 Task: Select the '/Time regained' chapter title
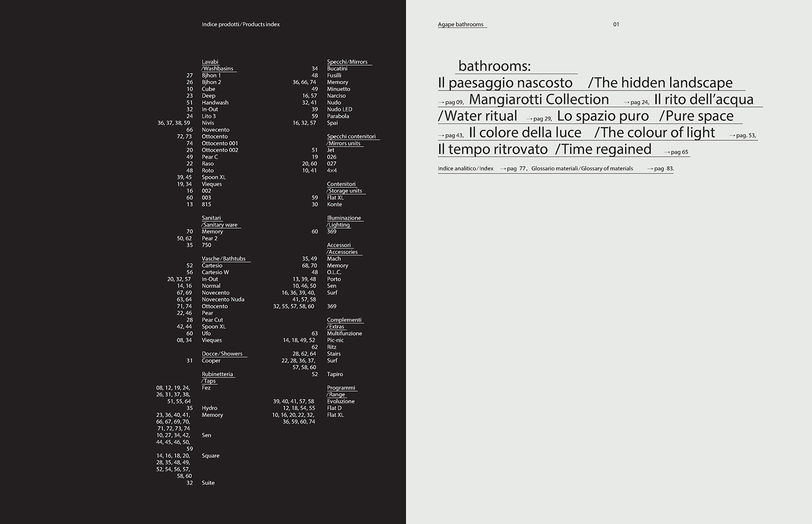pyautogui.click(x=604, y=149)
